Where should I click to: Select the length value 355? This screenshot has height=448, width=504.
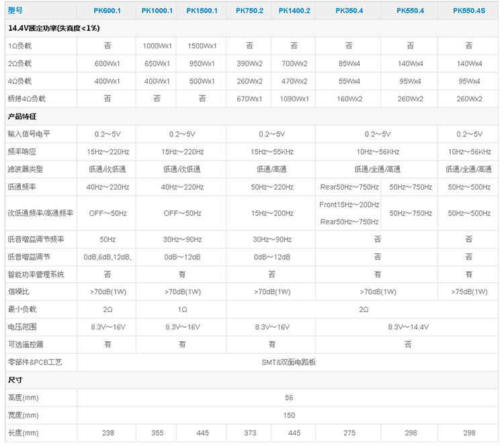[157, 433]
